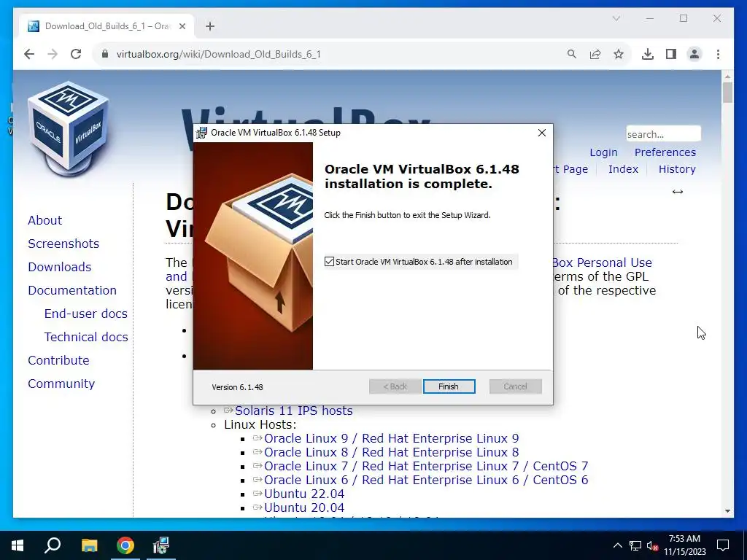Open Contribute sidebar link
The height and width of the screenshot is (560, 747).
click(x=58, y=360)
